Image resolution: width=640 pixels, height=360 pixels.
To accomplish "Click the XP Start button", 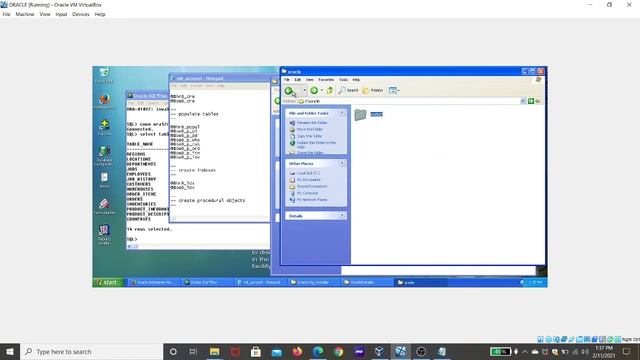I will (x=107, y=282).
